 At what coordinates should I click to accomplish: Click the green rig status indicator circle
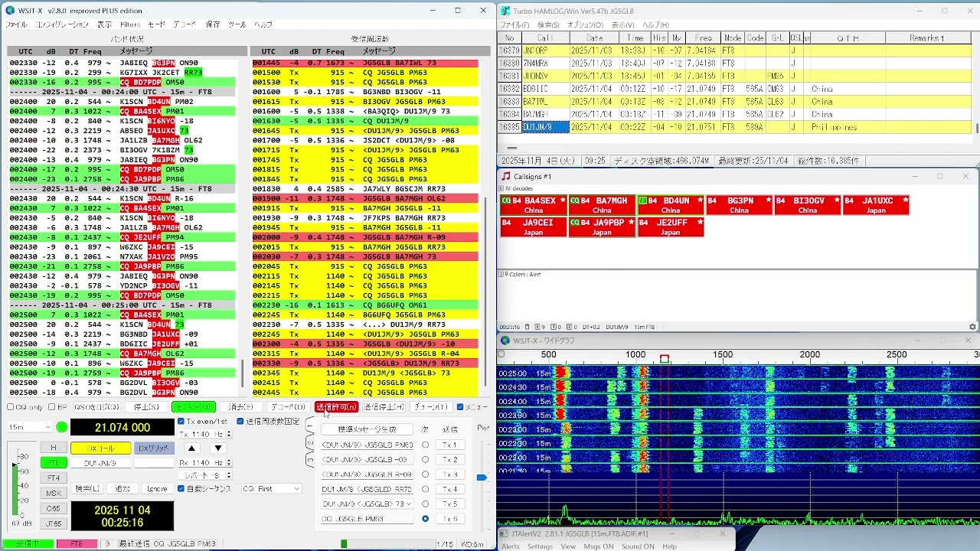61,427
